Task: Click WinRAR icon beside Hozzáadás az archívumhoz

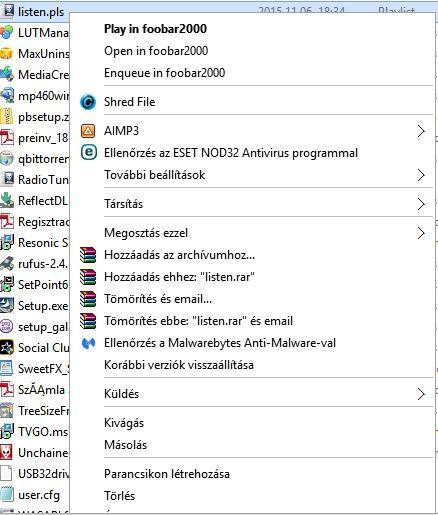Action: [88, 255]
